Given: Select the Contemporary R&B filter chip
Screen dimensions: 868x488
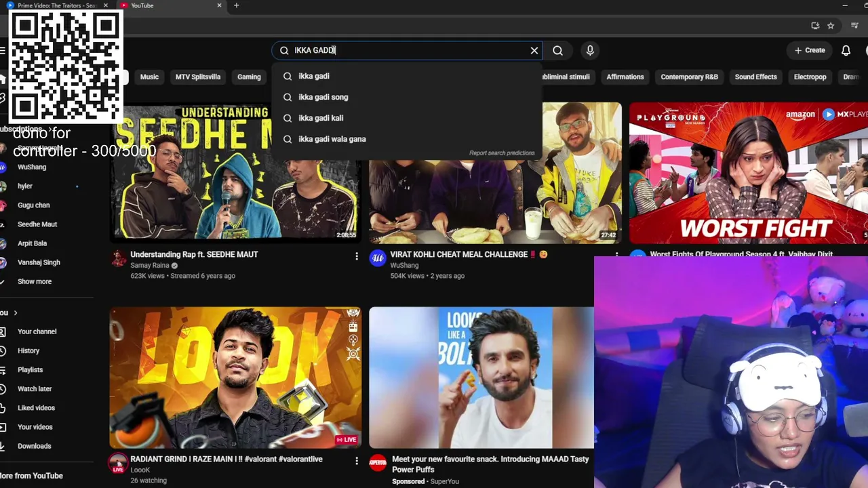Looking at the screenshot, I should pyautogui.click(x=689, y=77).
